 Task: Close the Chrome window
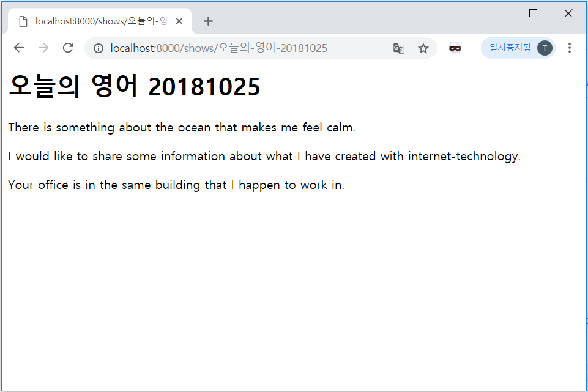tap(568, 13)
